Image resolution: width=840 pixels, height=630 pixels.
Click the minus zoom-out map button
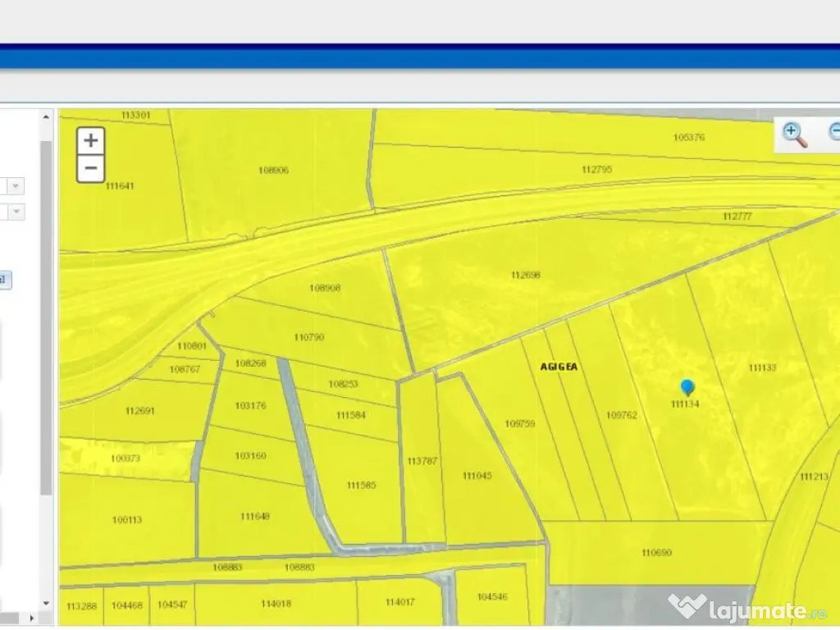(90, 169)
